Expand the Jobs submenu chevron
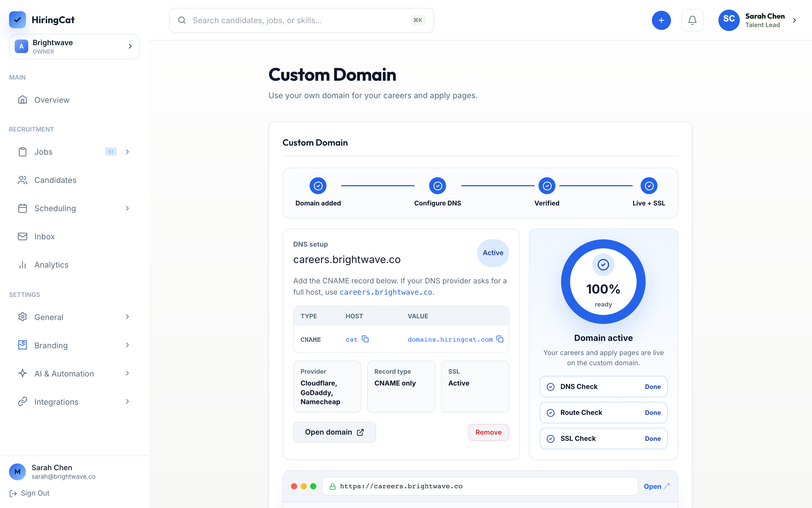The width and height of the screenshot is (812, 508). (127, 152)
